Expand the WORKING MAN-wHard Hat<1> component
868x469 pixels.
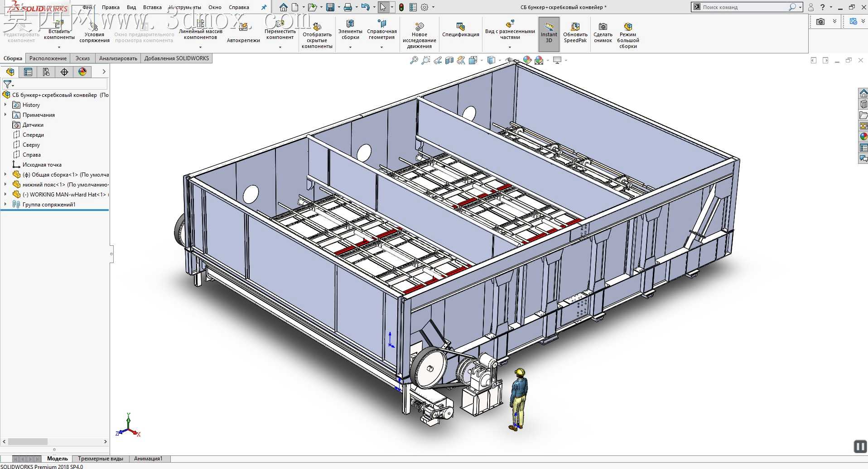tap(5, 195)
